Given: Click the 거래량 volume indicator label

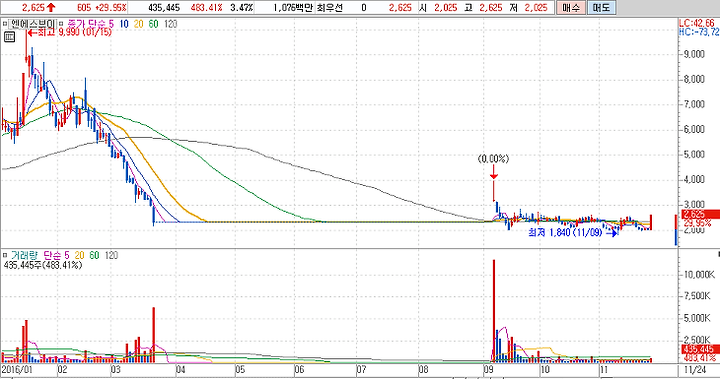Looking at the screenshot, I should (24, 255).
